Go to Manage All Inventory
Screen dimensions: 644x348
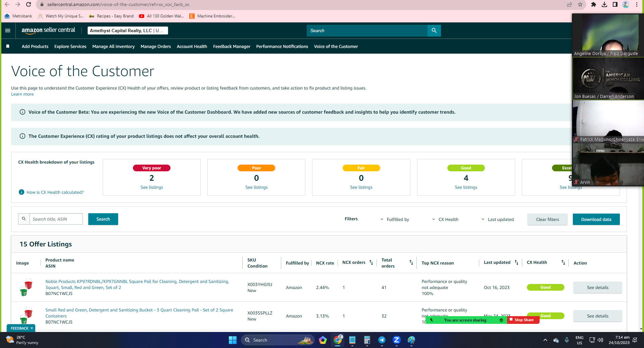click(x=113, y=46)
